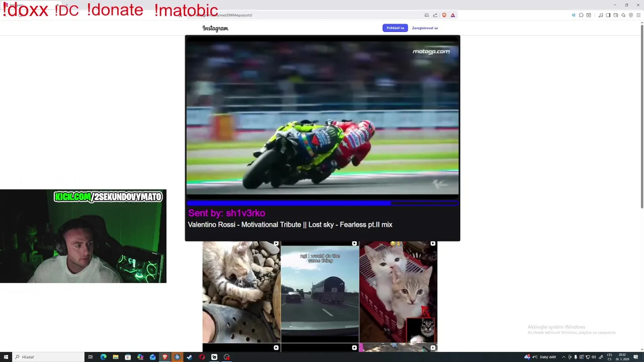Click the install app icon in address bar
The image size is (644, 362).
(x=427, y=15)
